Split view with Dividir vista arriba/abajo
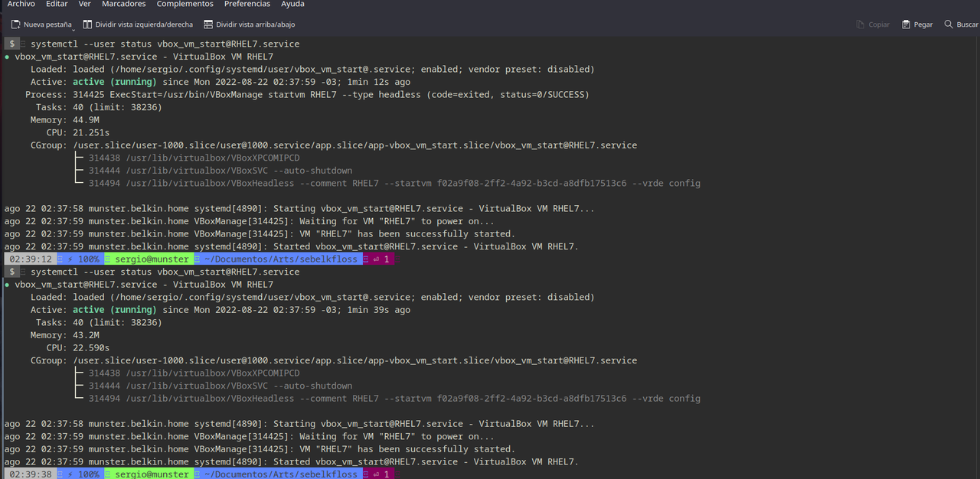This screenshot has width=980, height=479. click(x=249, y=24)
